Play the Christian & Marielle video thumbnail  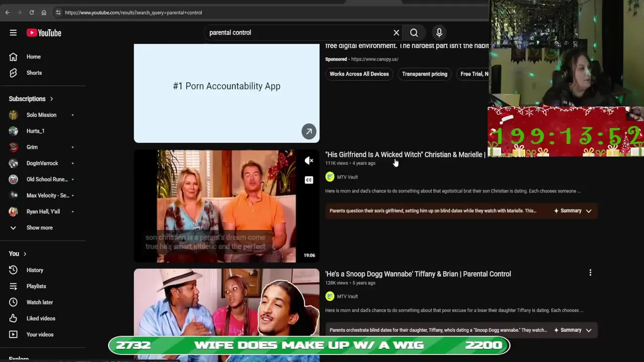click(226, 206)
